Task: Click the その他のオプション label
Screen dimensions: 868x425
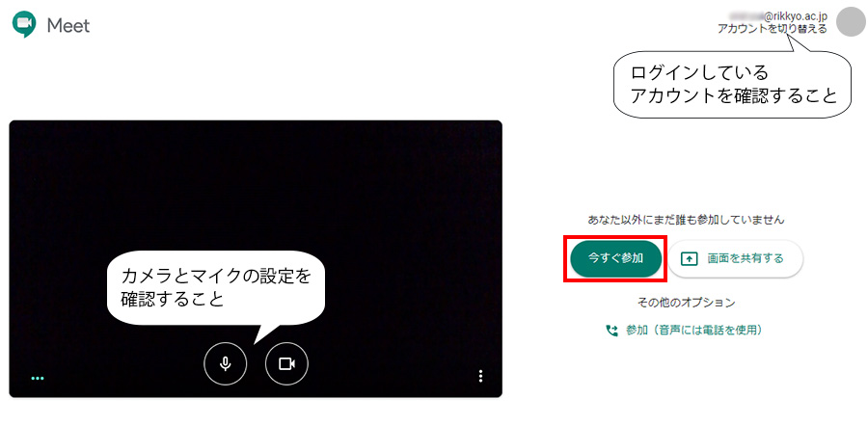Action: (687, 303)
